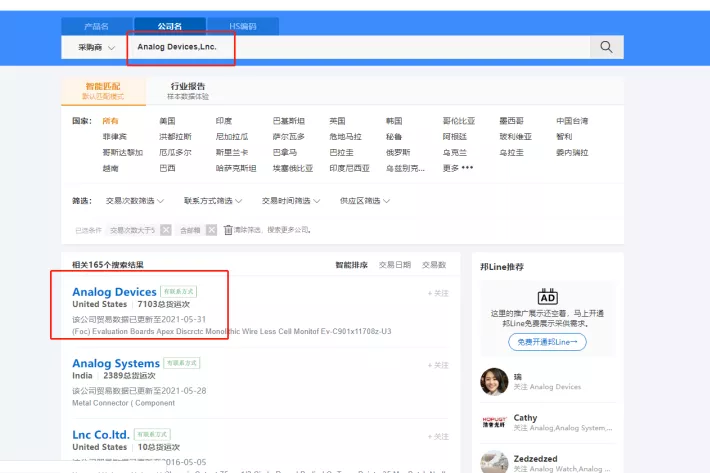Expand the 交易时间筛选 filter

pyautogui.click(x=291, y=201)
